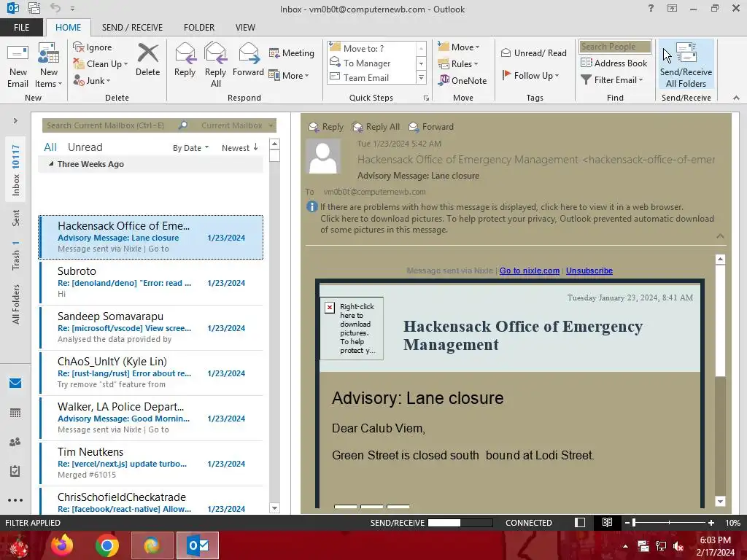The height and width of the screenshot is (560, 747).
Task: Collapse the ribbon
Action: (x=736, y=98)
